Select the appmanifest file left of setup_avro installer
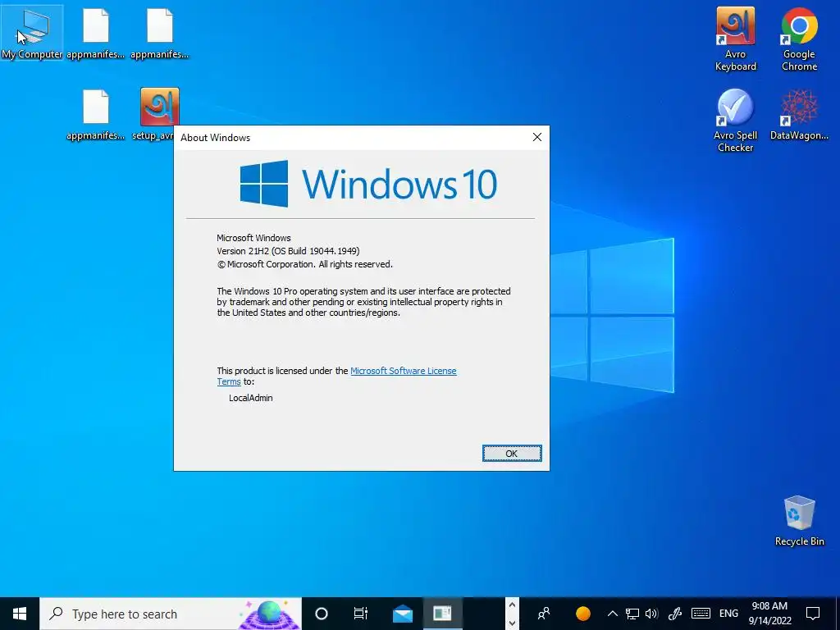The image size is (840, 630). click(x=96, y=114)
